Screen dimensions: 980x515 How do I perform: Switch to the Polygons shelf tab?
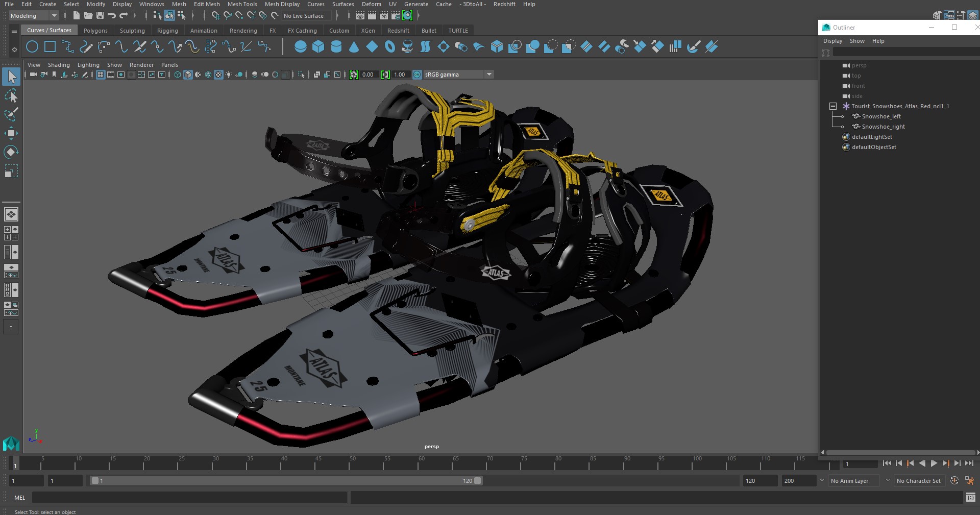(95, 31)
